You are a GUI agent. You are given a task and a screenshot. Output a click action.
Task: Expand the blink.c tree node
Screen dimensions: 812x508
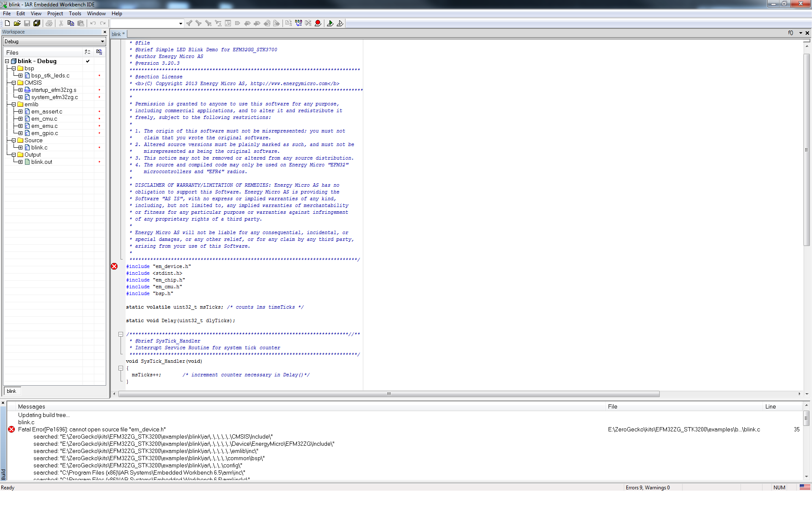coord(20,147)
